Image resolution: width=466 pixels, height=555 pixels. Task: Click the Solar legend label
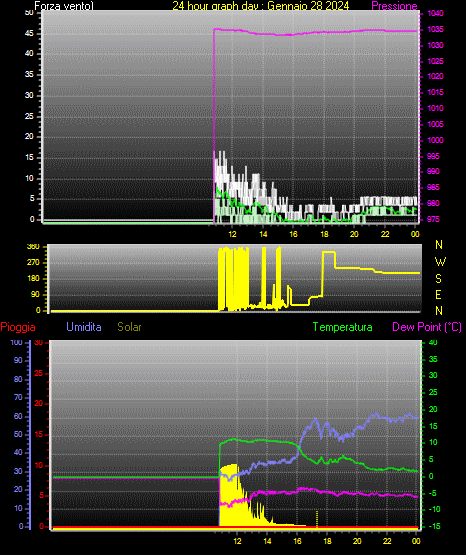tap(130, 327)
